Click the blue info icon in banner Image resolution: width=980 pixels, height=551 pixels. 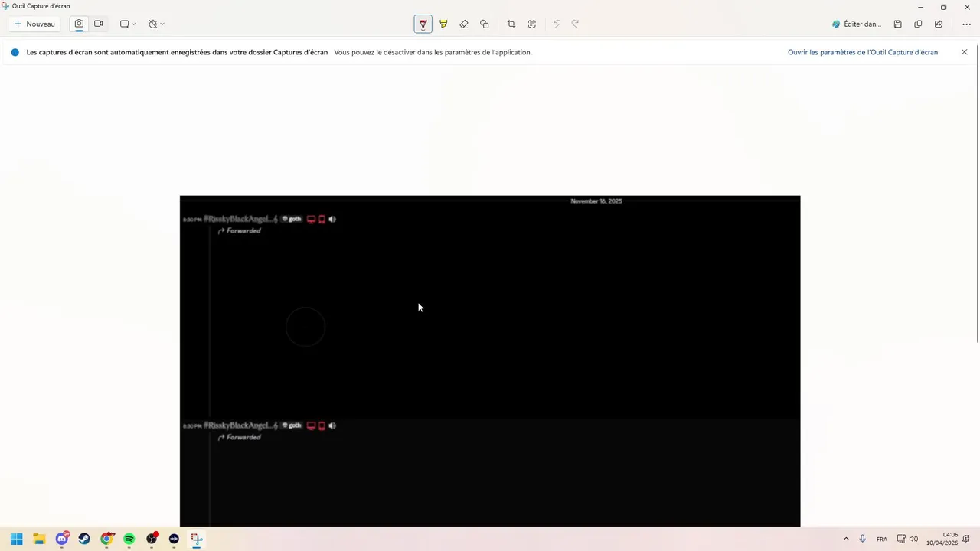(15, 52)
